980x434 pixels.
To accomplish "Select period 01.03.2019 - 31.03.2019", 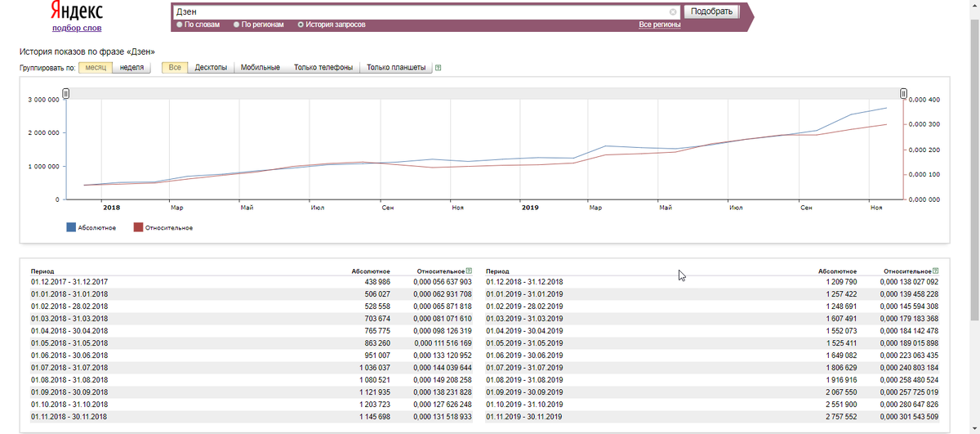I will click(x=524, y=318).
